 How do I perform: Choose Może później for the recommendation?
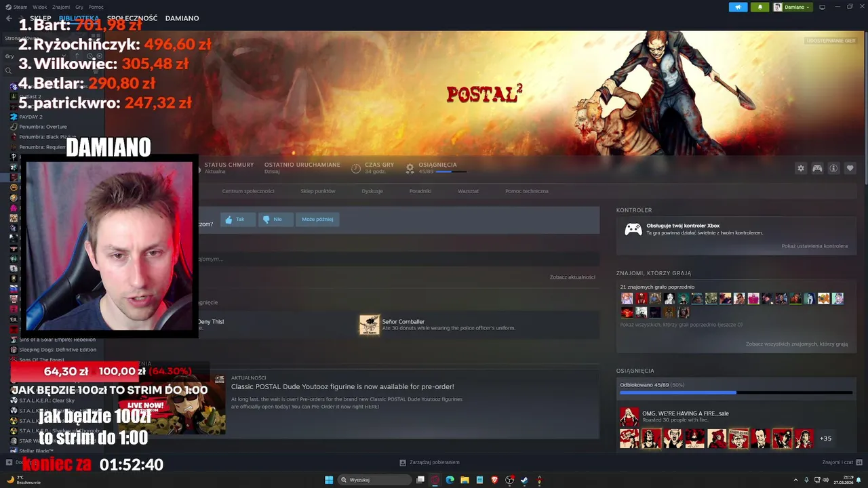(x=317, y=220)
